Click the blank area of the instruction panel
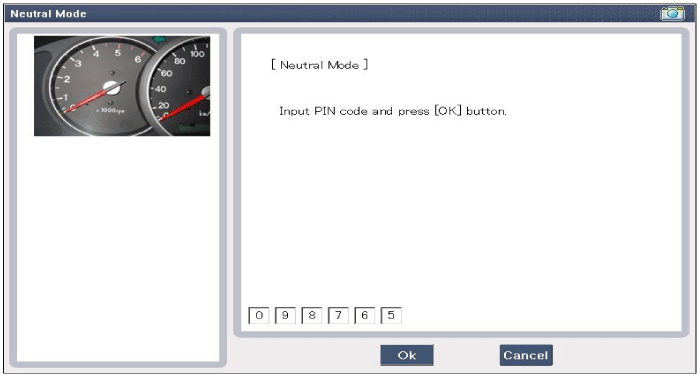 (x=461, y=205)
